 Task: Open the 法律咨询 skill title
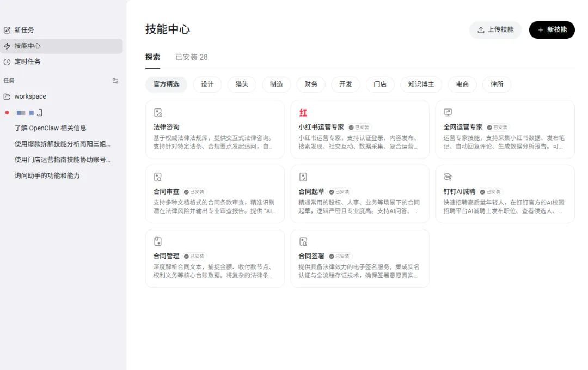tap(166, 127)
